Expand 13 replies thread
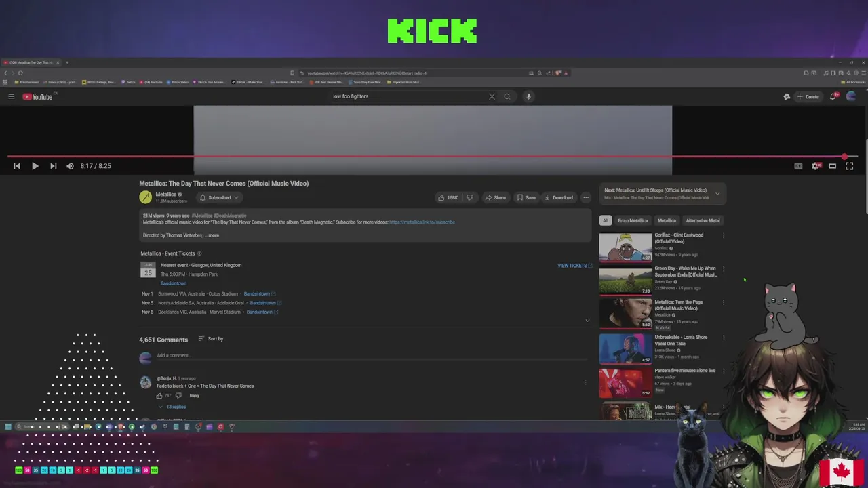Image resolution: width=868 pixels, height=488 pixels. click(172, 407)
